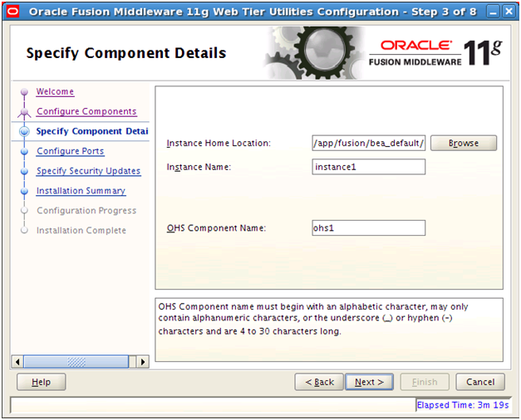Click the Installation Complete step label
The image size is (521, 420).
[81, 231]
